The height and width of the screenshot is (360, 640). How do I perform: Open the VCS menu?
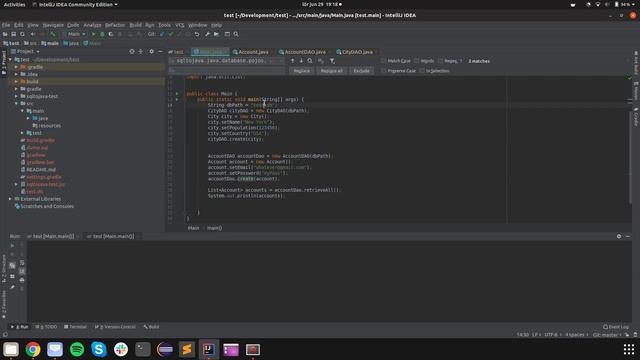pos(180,25)
